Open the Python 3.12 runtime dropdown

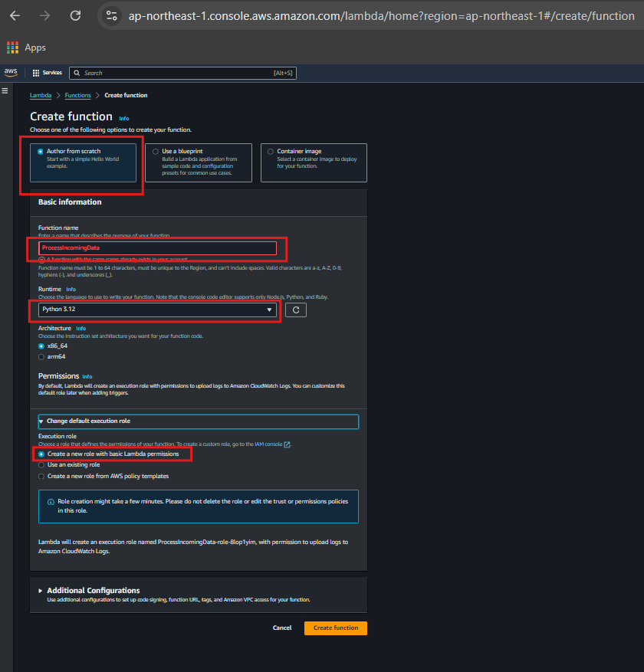[159, 310]
